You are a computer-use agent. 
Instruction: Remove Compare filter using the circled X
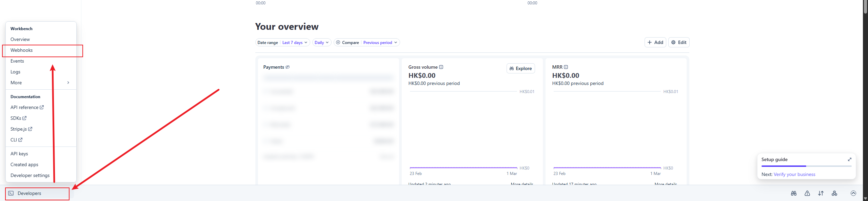click(338, 42)
